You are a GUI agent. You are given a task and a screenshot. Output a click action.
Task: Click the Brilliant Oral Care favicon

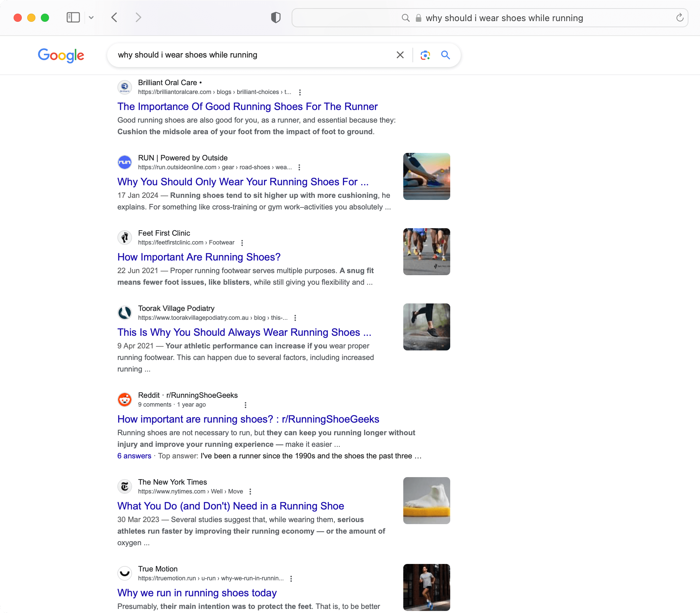[125, 87]
